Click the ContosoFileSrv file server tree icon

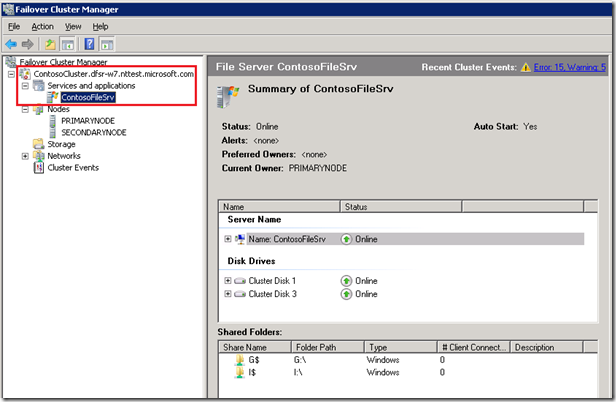[52, 97]
